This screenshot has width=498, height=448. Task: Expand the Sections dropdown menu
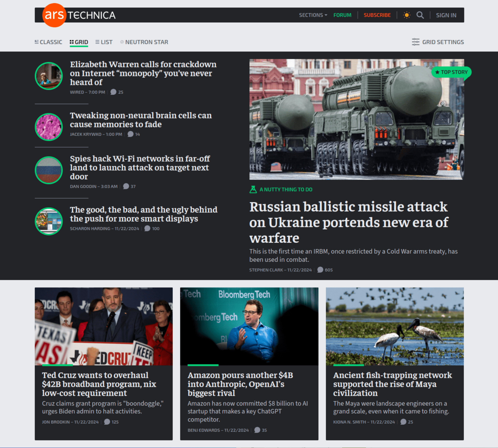coord(313,15)
